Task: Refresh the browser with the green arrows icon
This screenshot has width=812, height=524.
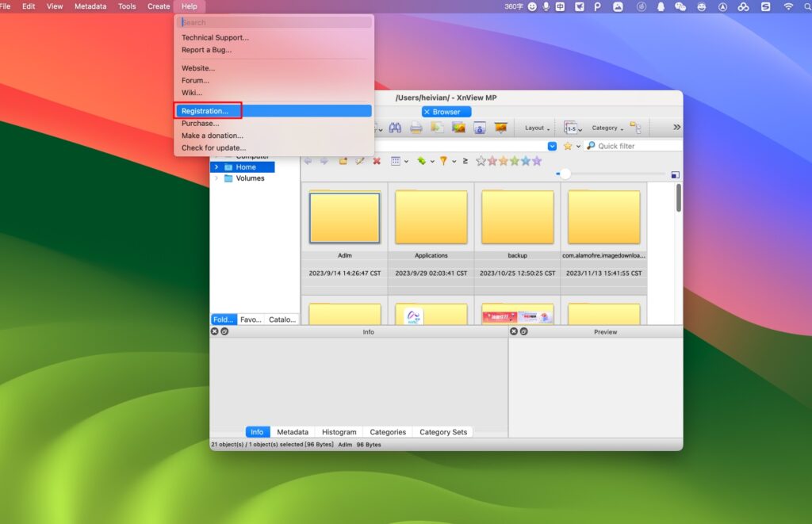Action: [421, 161]
